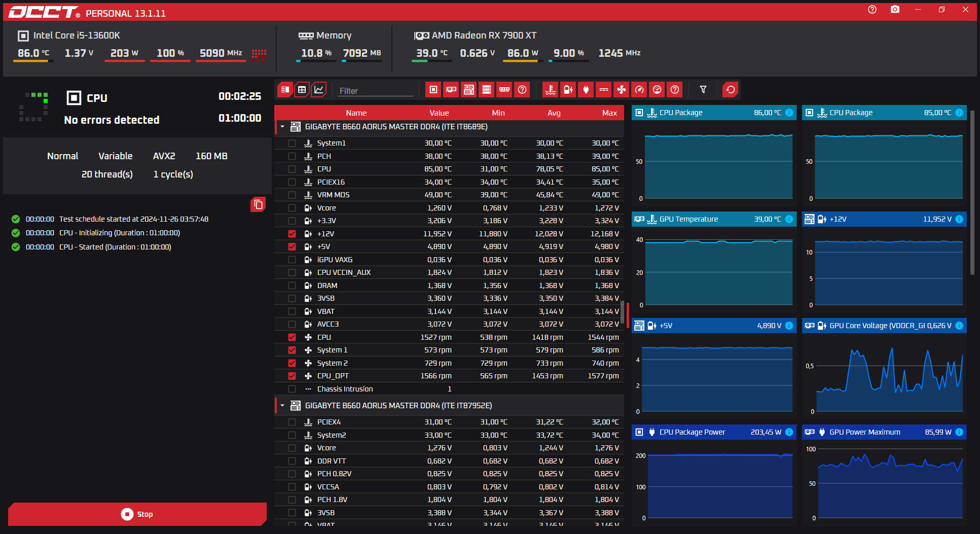This screenshot has height=534, width=980.
Task: Click the funnel filter icon
Action: 703,90
